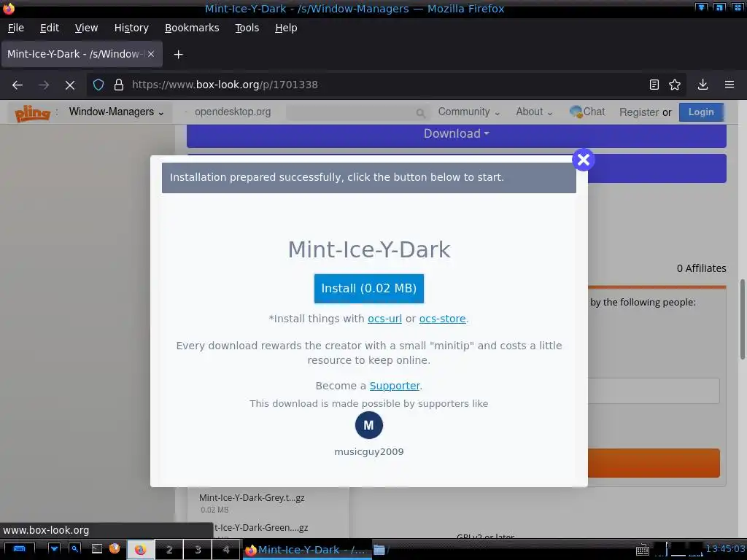The height and width of the screenshot is (560, 747).
Task: Open the Bookmarks menu
Action: point(192,28)
